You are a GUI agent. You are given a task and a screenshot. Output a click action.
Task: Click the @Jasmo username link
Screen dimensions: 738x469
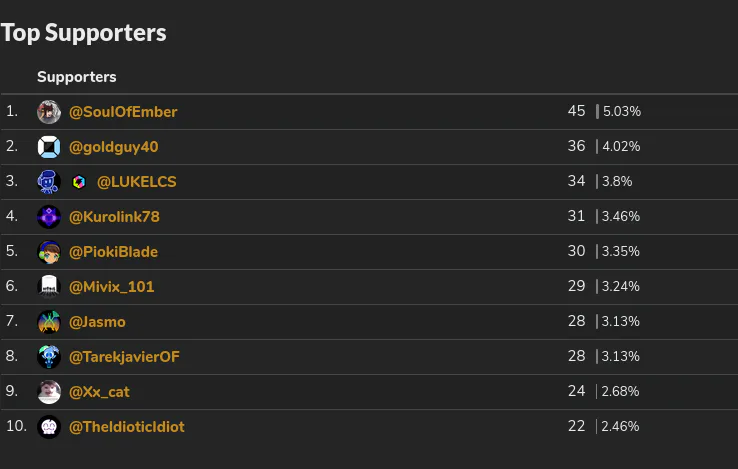97,322
